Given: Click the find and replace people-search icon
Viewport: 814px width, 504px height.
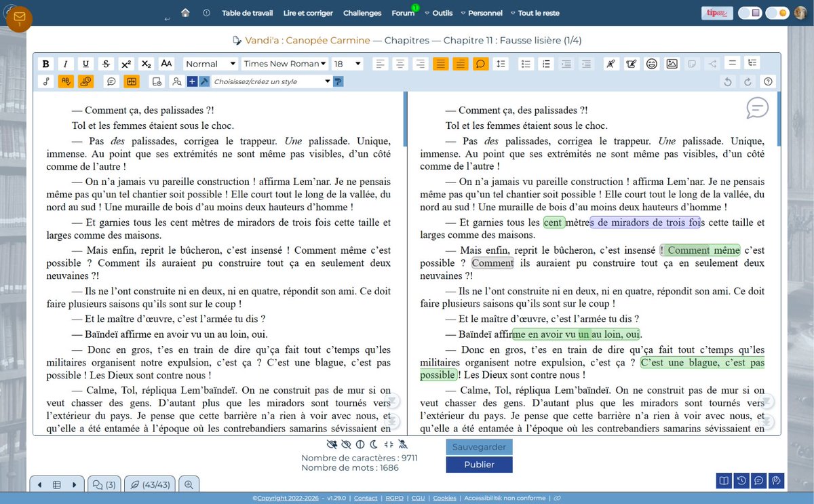Looking at the screenshot, I should point(177,81).
